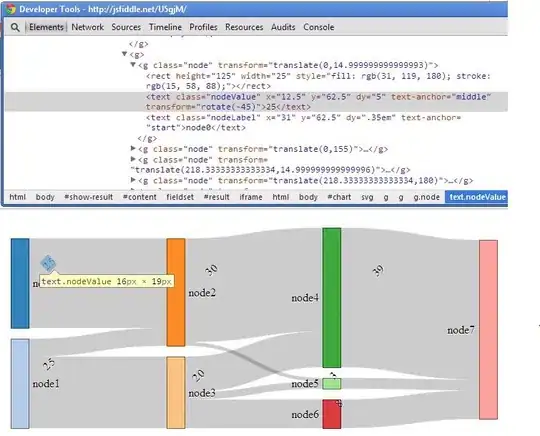Image resolution: width=540 pixels, height=436 pixels.
Task: Switch to the Timeline tab
Action: click(165, 27)
